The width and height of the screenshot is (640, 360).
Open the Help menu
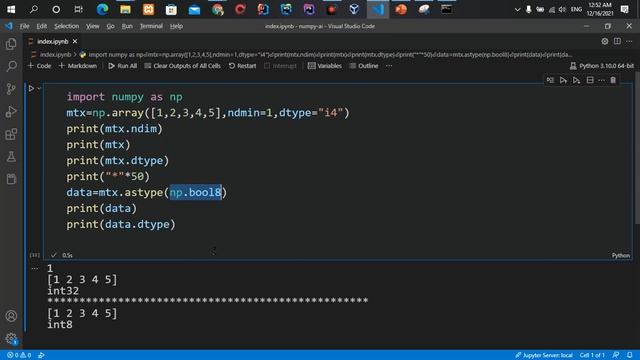tap(176, 26)
